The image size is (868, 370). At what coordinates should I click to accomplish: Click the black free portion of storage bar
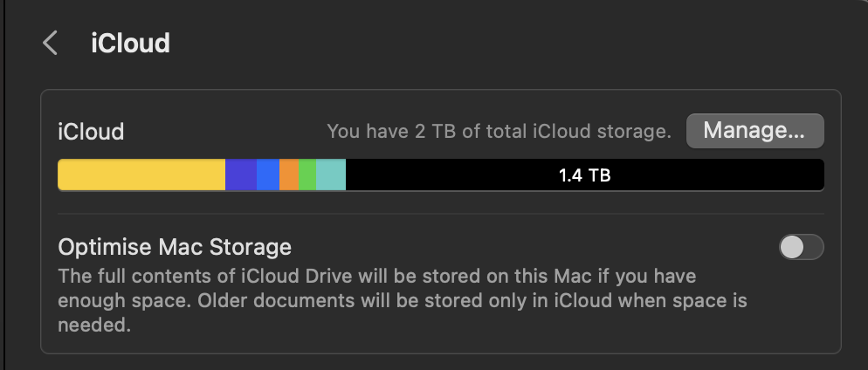[716, 175]
